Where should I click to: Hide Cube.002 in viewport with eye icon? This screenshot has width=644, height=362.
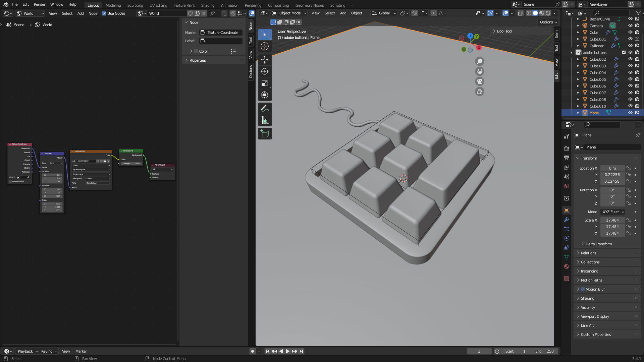tap(630, 59)
